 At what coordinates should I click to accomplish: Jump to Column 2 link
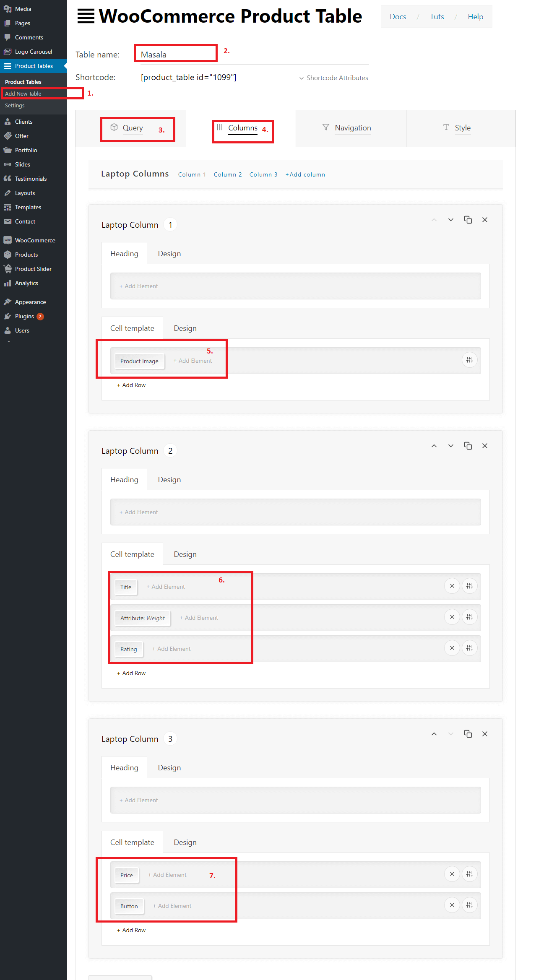click(x=228, y=175)
